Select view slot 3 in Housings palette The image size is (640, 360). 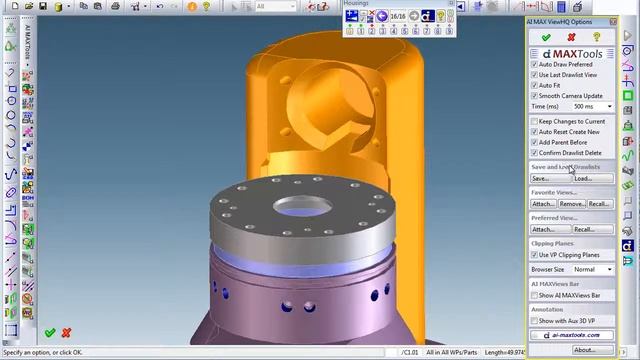coord(382,31)
